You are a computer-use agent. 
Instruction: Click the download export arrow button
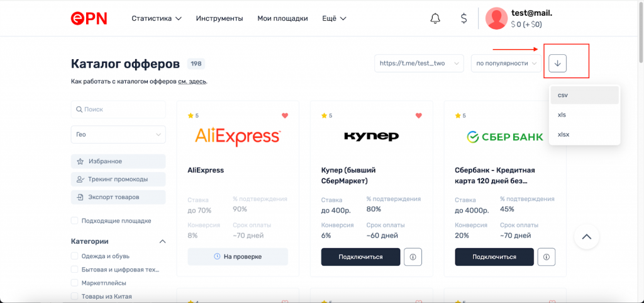(557, 64)
